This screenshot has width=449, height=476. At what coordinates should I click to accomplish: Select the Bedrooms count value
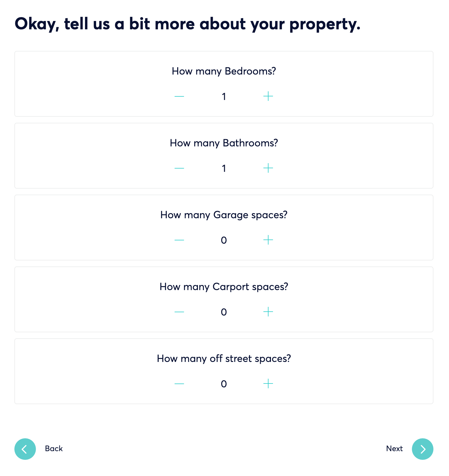(224, 97)
